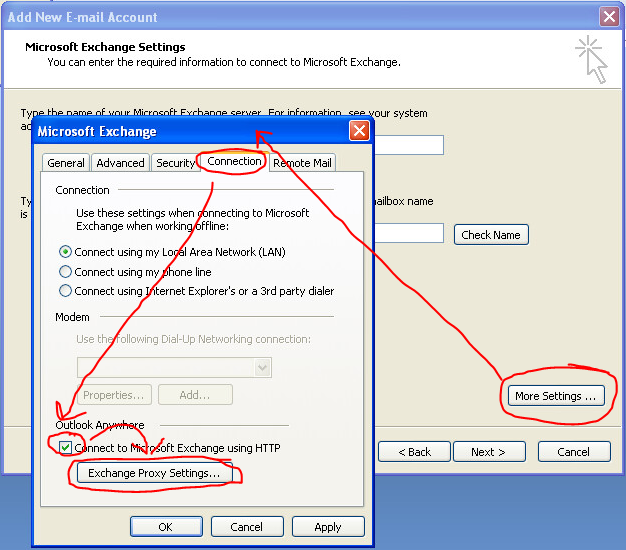
Task: Switch to the Remote Mail tab
Action: 302,163
